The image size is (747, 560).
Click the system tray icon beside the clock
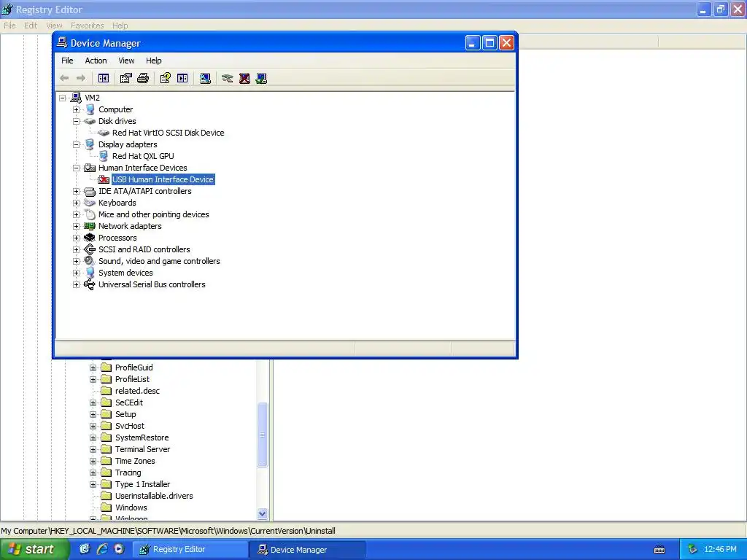(x=692, y=550)
